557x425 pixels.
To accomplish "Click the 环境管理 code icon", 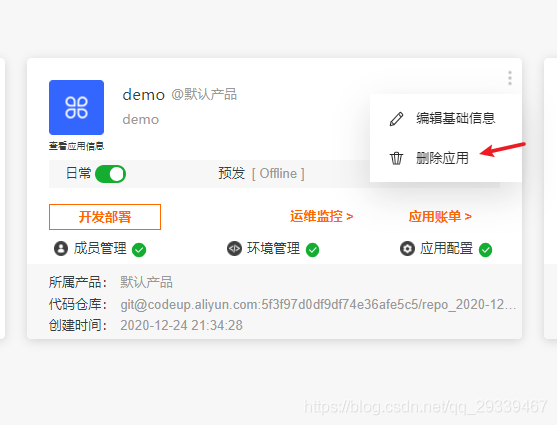I will click(234, 248).
